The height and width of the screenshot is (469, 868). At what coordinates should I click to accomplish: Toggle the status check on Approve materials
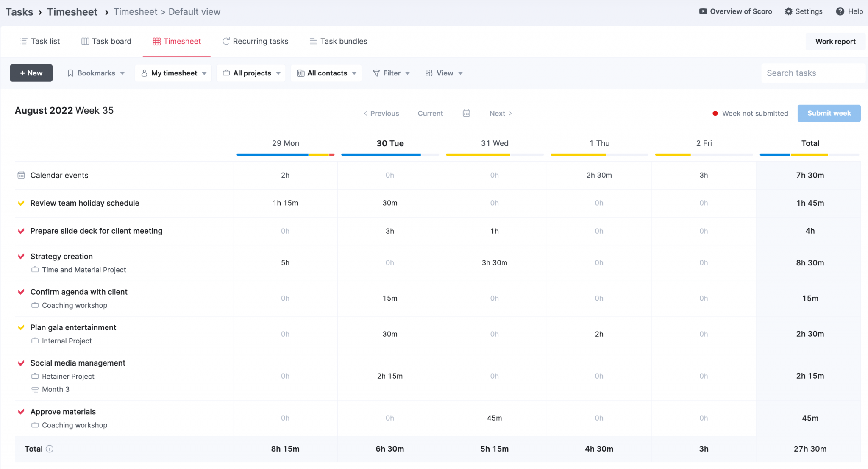[x=21, y=411]
